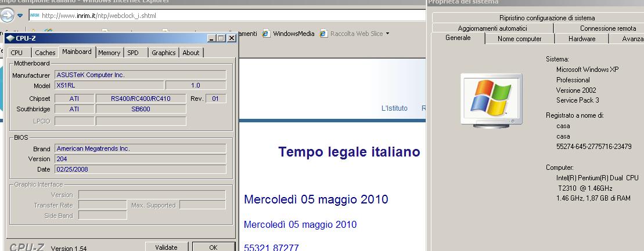Click the Chipset vendor field ATI
The image size is (644, 251).
[x=74, y=99]
